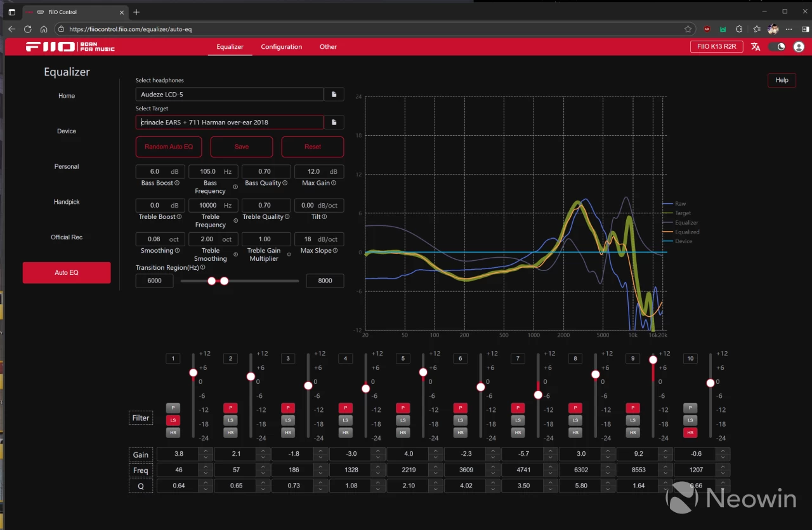Switch to the Equalizer tab

[x=230, y=46]
